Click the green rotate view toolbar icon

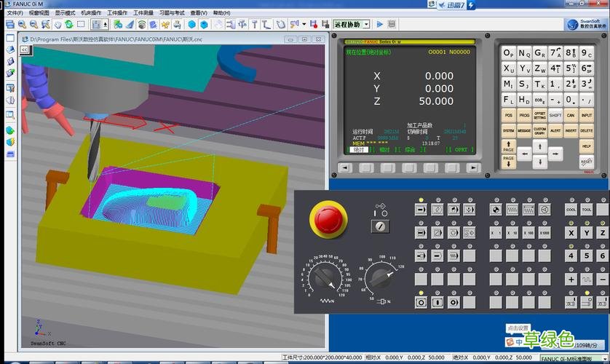coord(69,25)
